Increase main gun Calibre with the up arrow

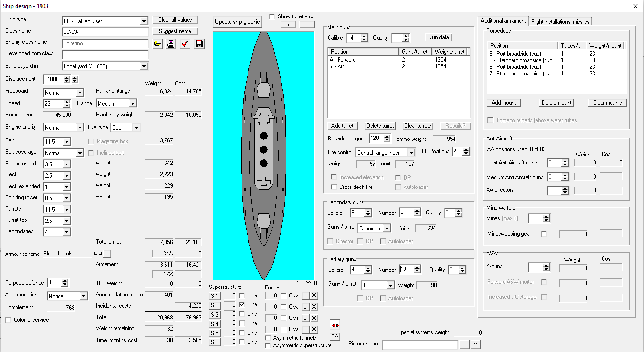point(364,36)
